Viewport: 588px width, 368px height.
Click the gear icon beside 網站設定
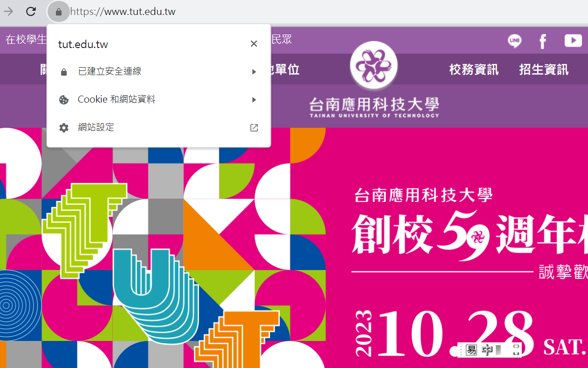point(64,128)
